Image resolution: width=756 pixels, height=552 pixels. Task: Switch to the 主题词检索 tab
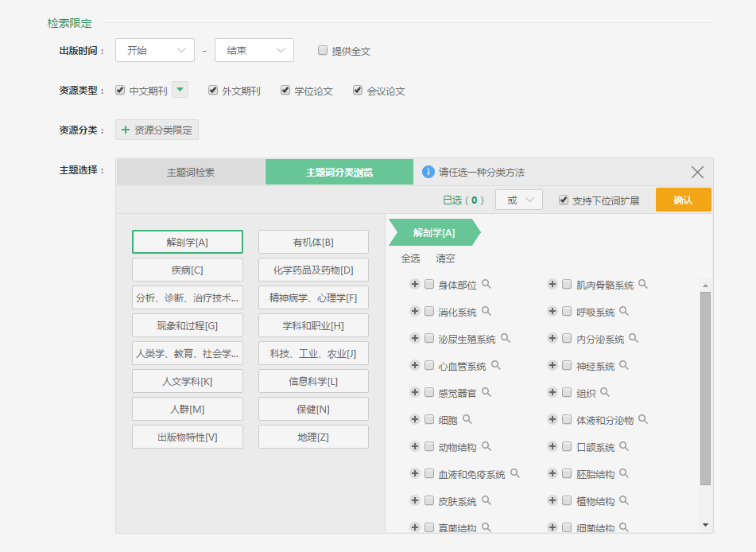190,172
